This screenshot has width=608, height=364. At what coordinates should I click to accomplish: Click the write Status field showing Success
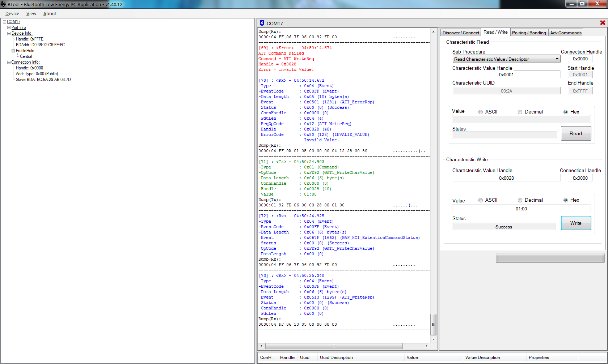point(503,227)
